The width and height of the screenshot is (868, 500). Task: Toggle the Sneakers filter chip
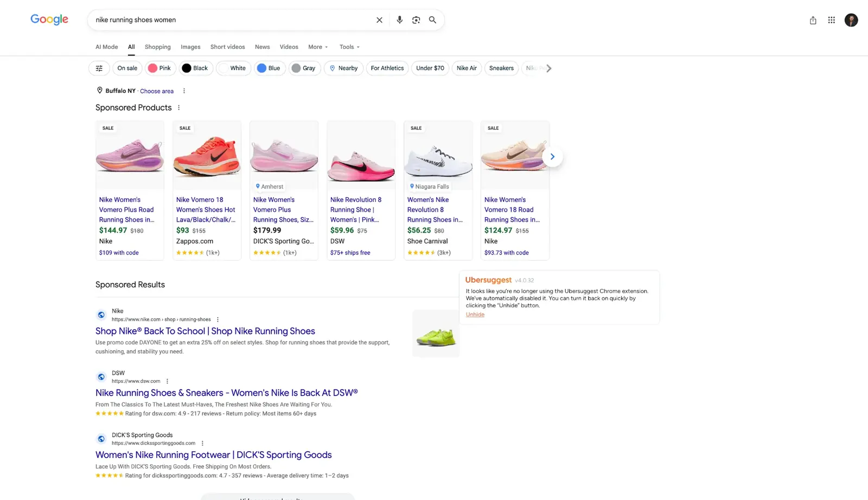501,68
